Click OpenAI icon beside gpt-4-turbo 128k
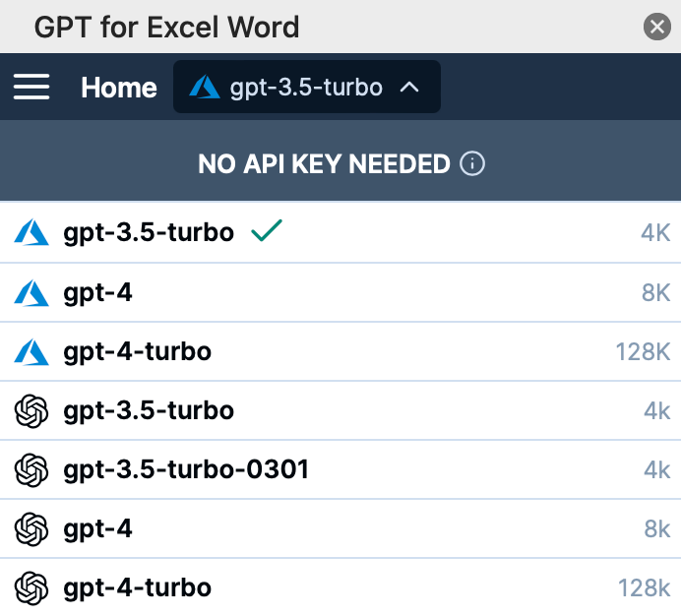Image resolution: width=681 pixels, height=616 pixels. (x=31, y=588)
